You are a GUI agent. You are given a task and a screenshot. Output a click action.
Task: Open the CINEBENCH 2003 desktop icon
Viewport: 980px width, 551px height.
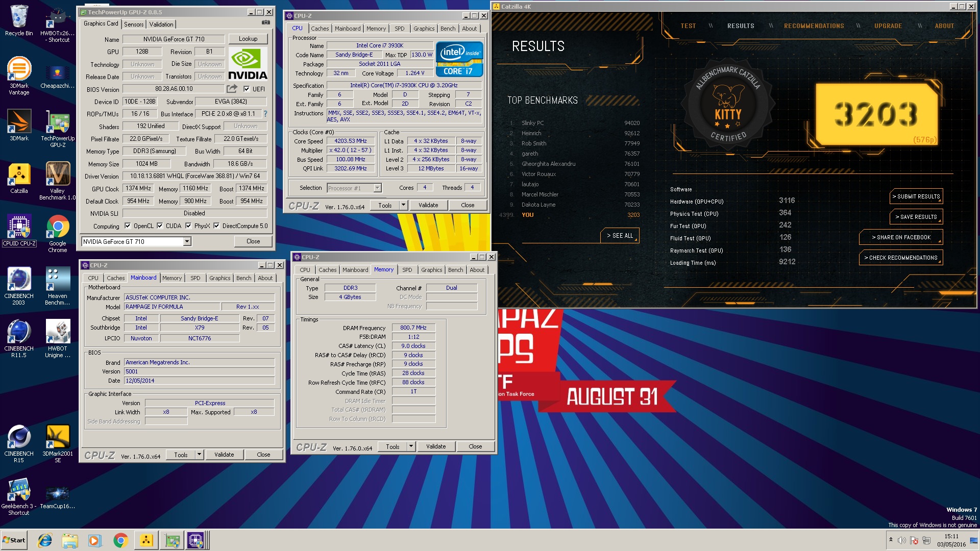click(x=19, y=286)
